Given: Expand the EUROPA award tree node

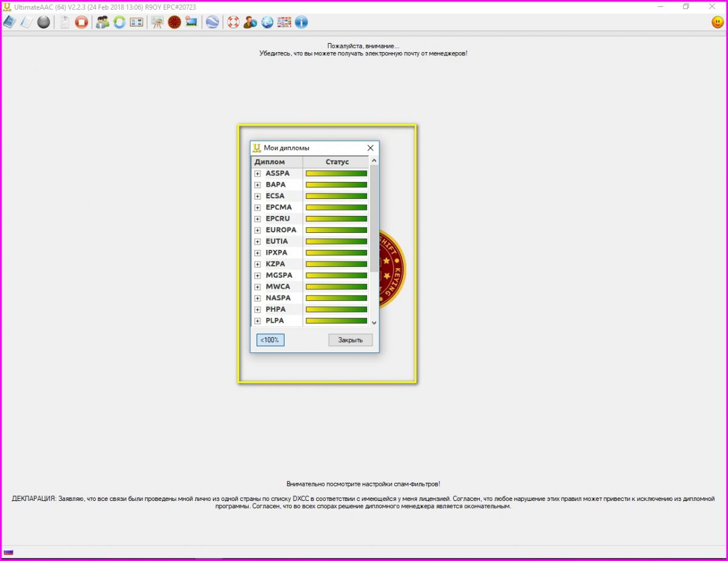Looking at the screenshot, I should 258,230.
